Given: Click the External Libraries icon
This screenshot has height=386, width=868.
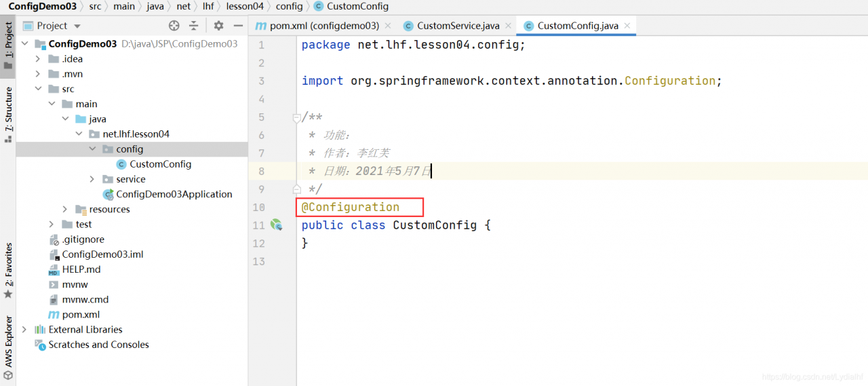Looking at the screenshot, I should [40, 330].
